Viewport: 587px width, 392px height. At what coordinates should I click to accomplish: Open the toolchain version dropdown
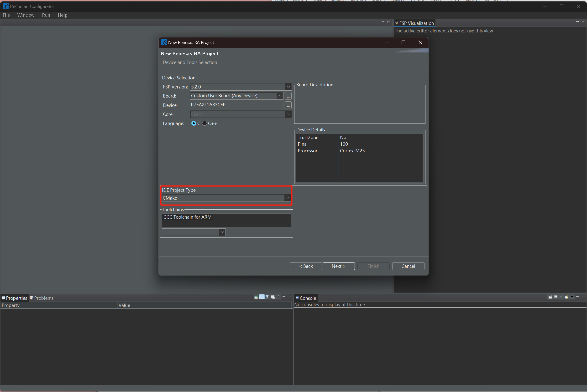click(x=222, y=232)
